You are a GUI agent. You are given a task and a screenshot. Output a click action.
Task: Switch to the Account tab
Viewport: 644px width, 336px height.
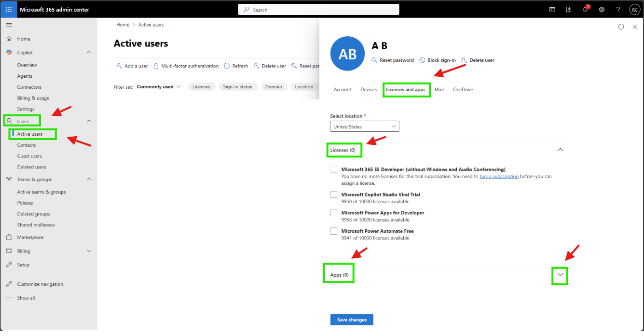pos(343,90)
